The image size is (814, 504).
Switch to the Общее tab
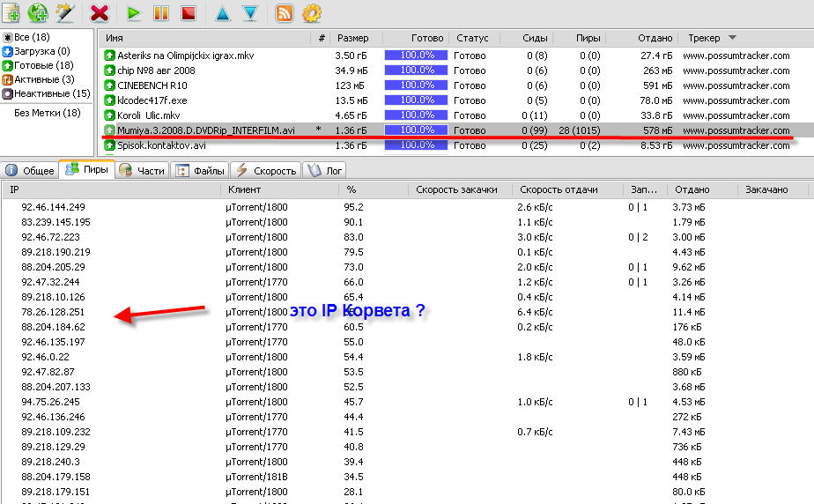31,170
